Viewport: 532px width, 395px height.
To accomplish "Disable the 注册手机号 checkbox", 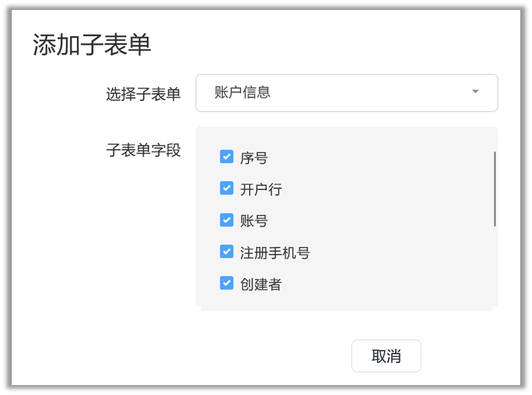I will click(x=226, y=252).
